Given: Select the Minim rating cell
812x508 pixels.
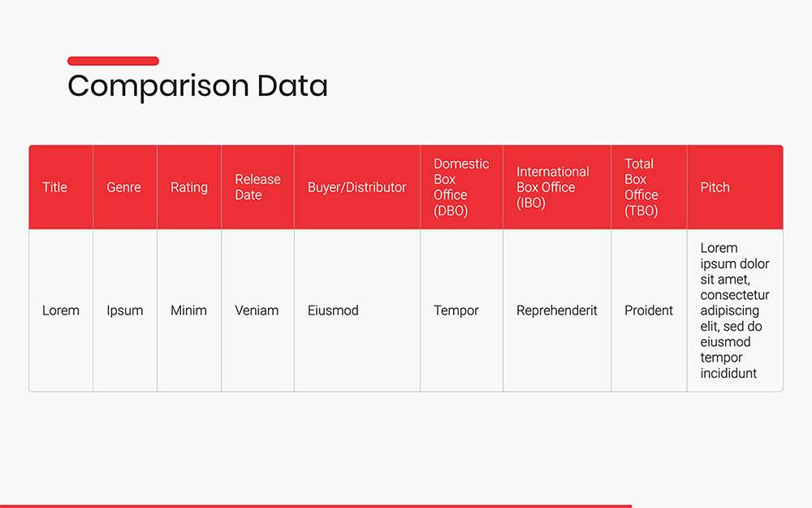Looking at the screenshot, I should point(188,310).
